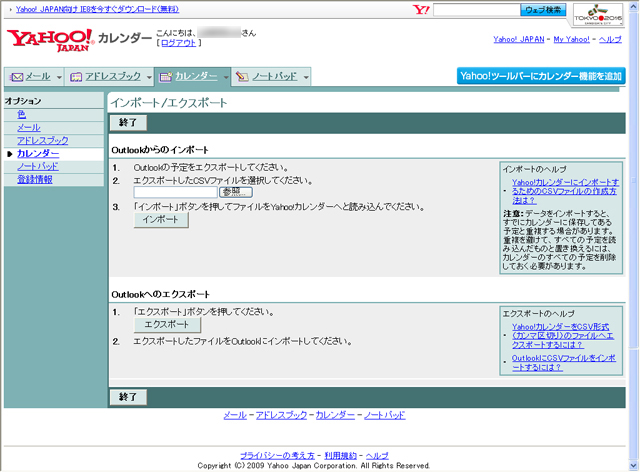
Task: Expand the ノートパッド tab dropdown arrow
Action: (x=306, y=77)
